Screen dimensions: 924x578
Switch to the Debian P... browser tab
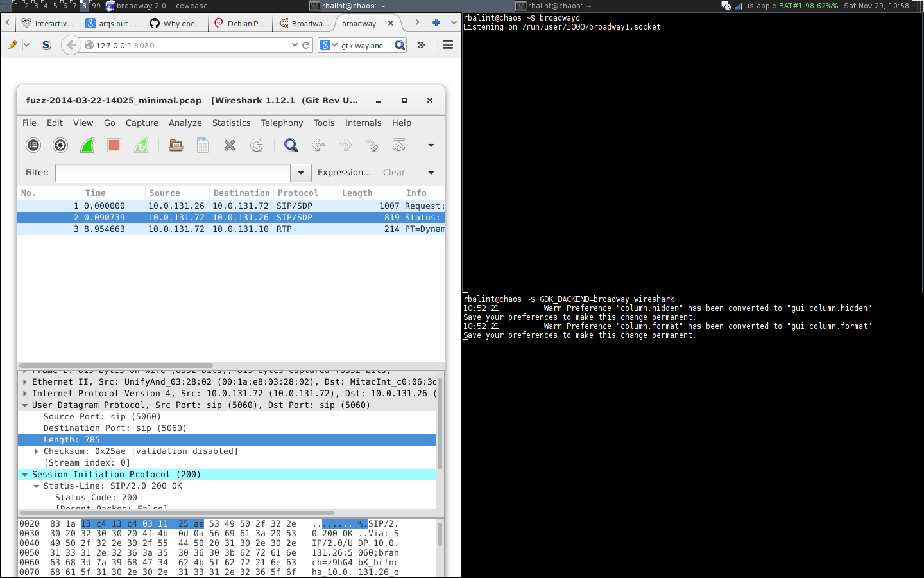coord(240,23)
